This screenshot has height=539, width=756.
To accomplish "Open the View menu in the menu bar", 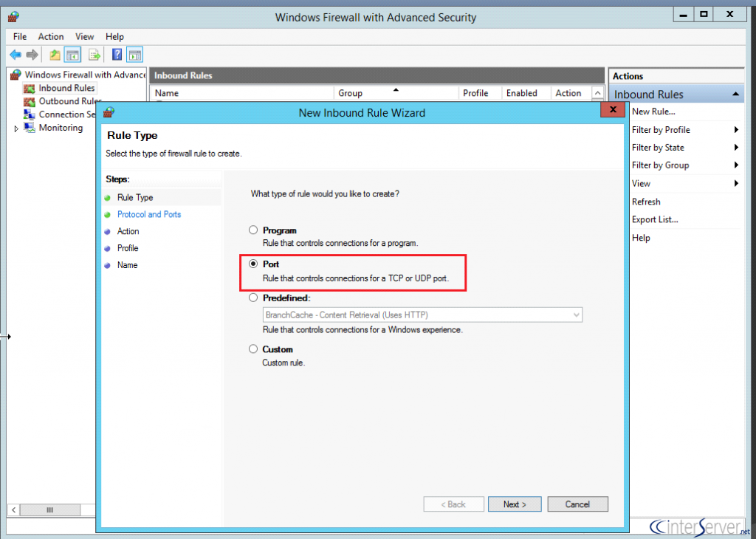I will click(84, 37).
